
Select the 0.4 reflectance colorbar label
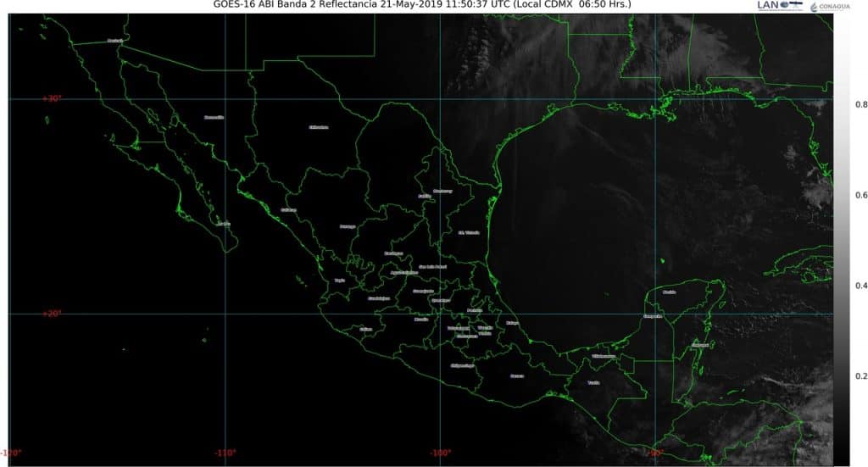point(860,286)
